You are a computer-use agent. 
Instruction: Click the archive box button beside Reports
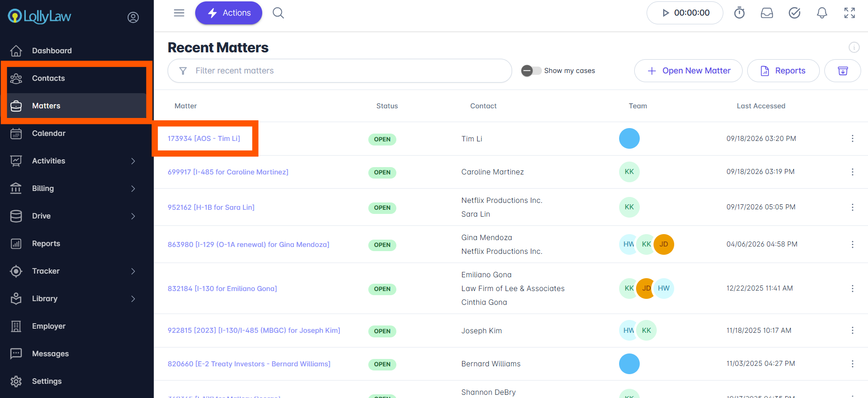(843, 71)
